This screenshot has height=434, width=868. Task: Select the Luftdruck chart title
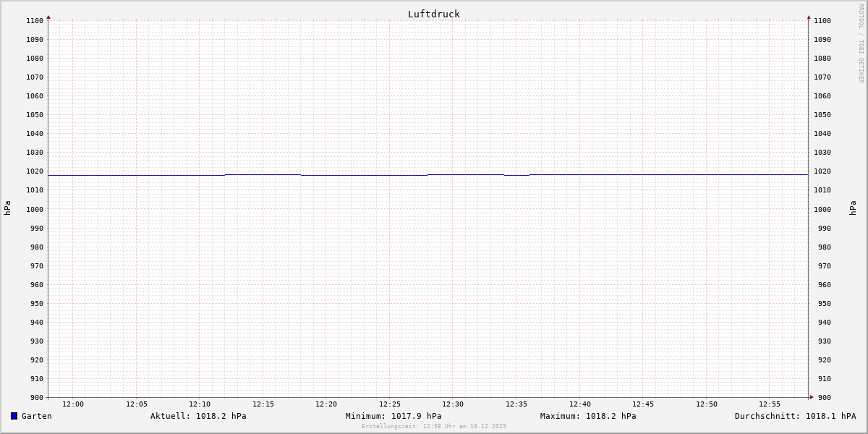tap(433, 14)
